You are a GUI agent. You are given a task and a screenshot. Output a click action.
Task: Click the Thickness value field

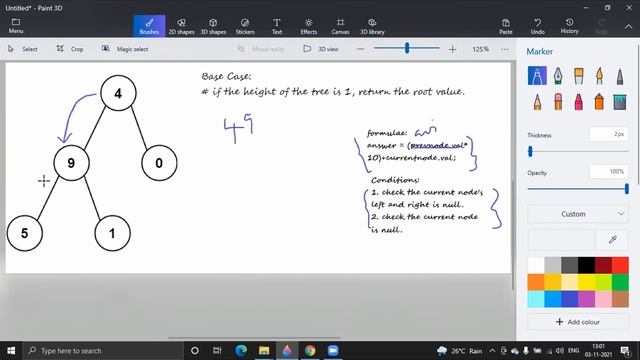608,134
